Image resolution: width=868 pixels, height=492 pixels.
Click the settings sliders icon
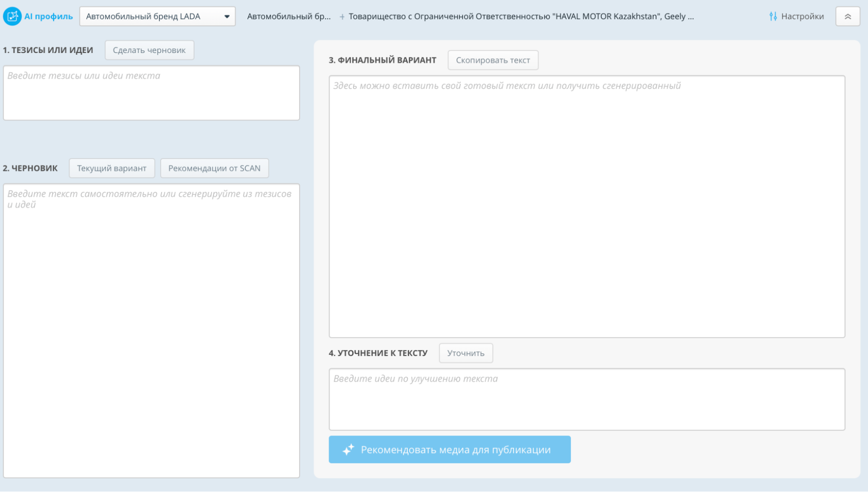point(773,17)
